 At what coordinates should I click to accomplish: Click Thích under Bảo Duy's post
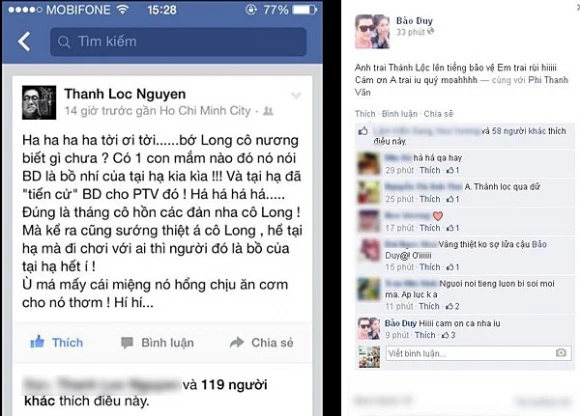[365, 114]
